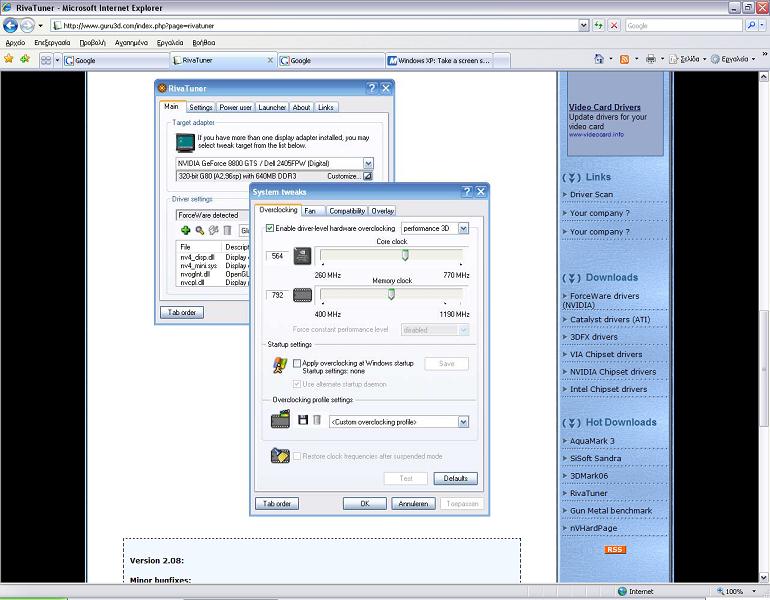The image size is (770, 600).
Task: Open the tab list dropdown beside Quick Tabs
Action: click(x=57, y=60)
